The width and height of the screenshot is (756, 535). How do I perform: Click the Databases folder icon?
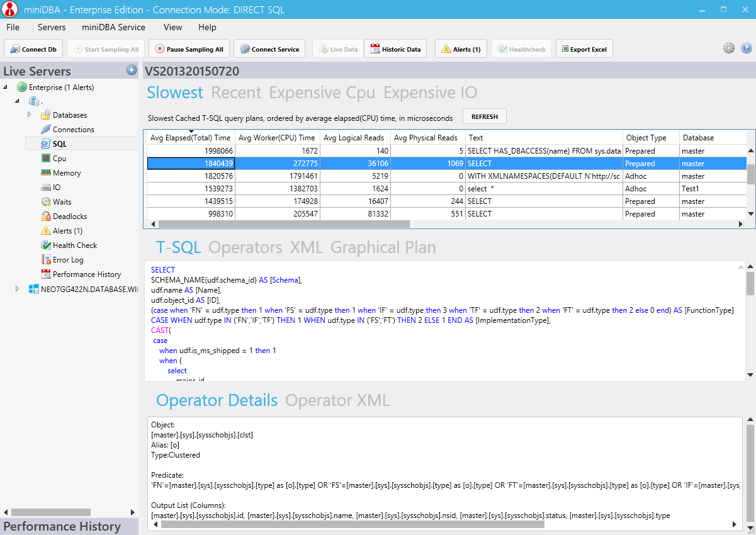[46, 115]
